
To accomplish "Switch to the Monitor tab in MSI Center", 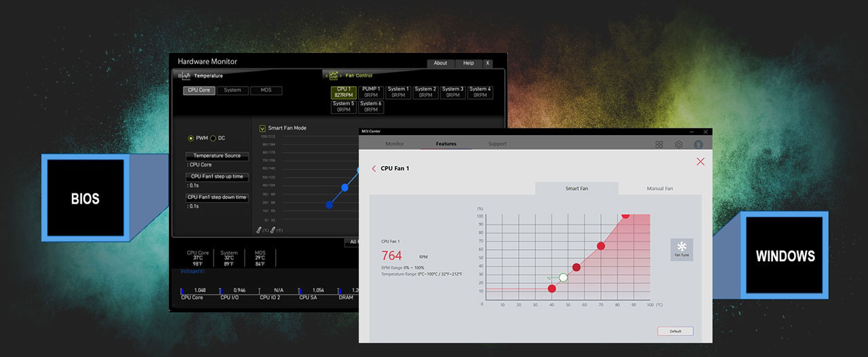I will 395,144.
